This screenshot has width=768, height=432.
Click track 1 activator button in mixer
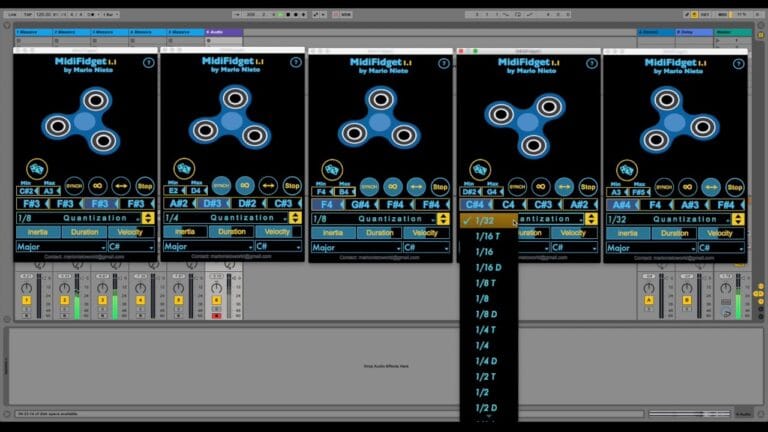[x=26, y=300]
